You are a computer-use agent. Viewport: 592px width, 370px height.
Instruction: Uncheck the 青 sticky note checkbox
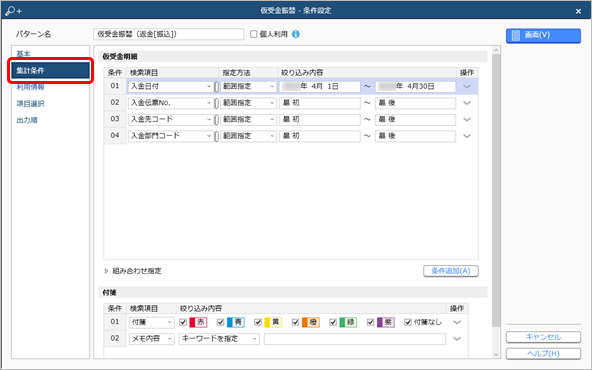(x=220, y=322)
